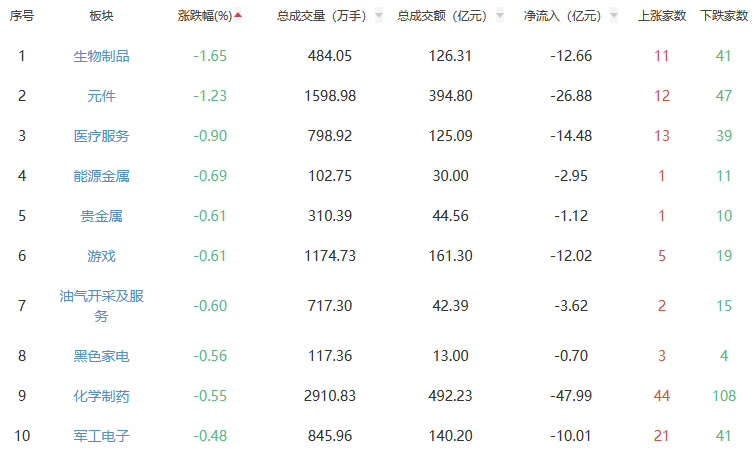
Task: Click the red sort arrow beside 涨跌幅(%)
Action: pos(238,14)
